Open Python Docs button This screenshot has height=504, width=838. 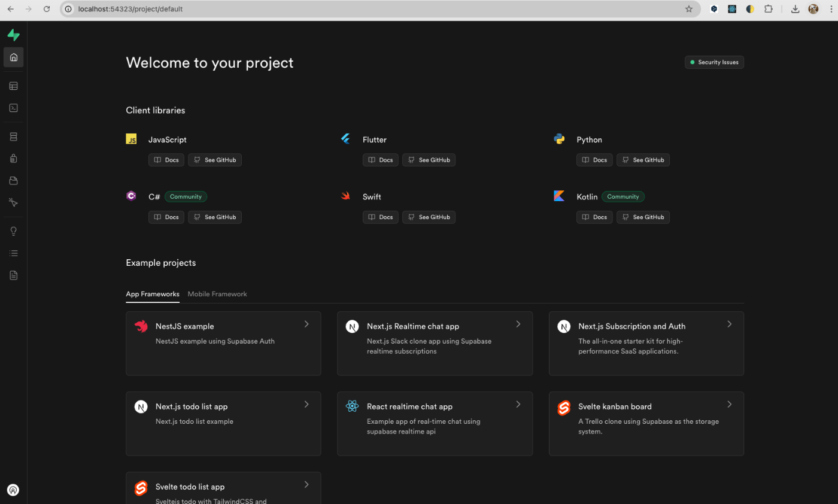[x=594, y=160]
